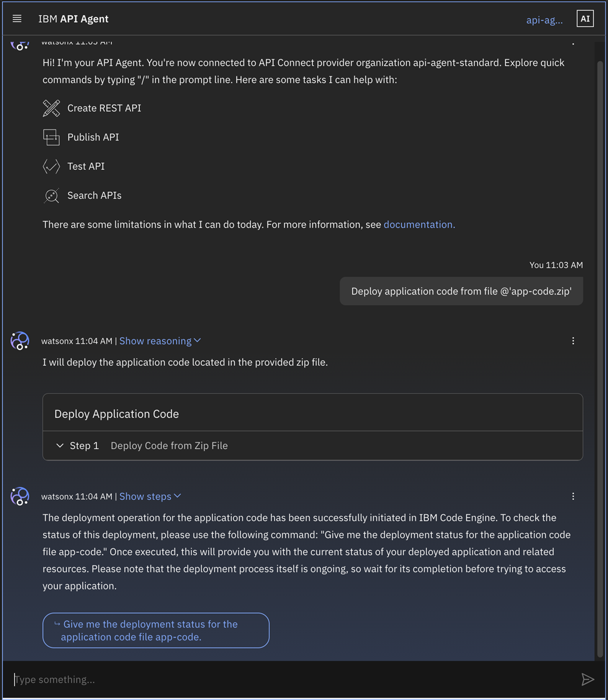Click the Publish API icon

pos(51,137)
